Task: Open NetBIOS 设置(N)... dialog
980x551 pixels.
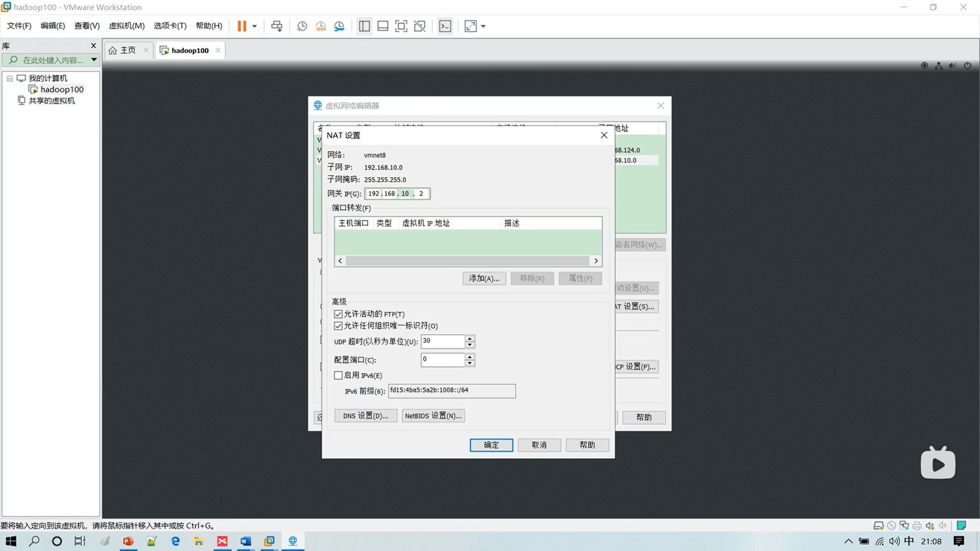Action: pyautogui.click(x=433, y=416)
